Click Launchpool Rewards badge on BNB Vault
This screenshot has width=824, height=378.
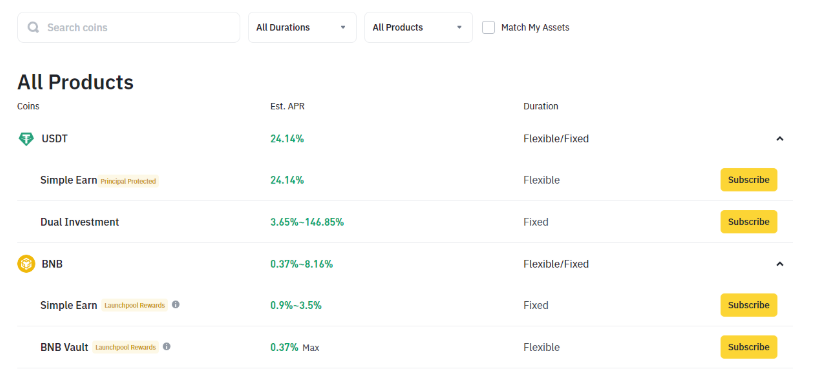pyautogui.click(x=126, y=348)
